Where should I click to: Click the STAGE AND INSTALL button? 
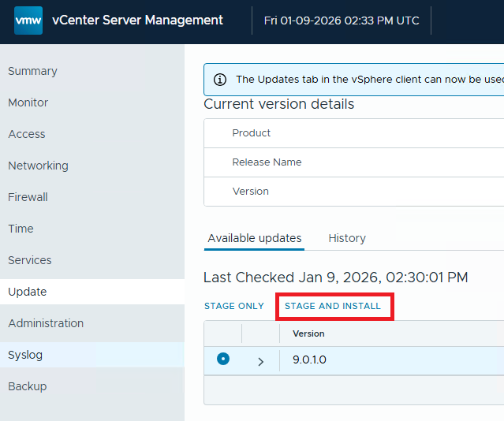333,306
